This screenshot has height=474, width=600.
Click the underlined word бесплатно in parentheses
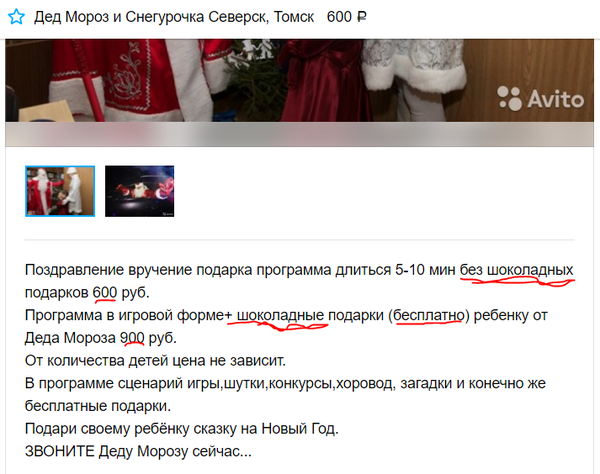(x=429, y=315)
